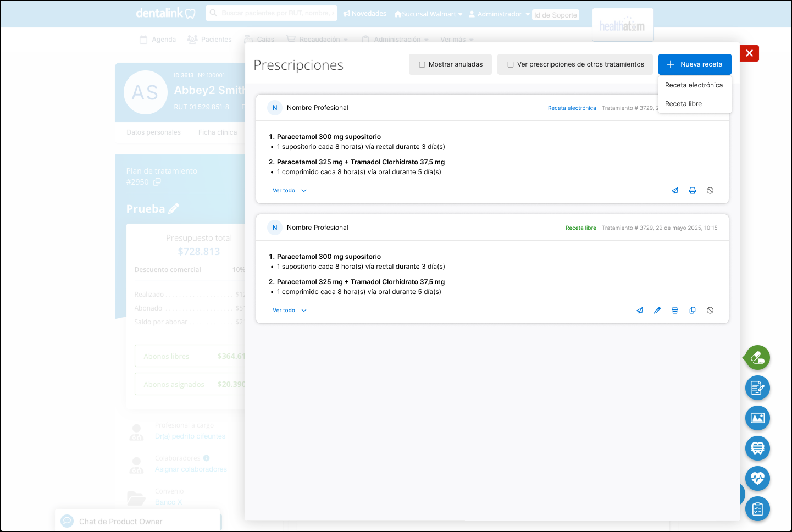Switch to the Datos personales tab
Viewport: 792px width, 532px height.
pyautogui.click(x=153, y=132)
